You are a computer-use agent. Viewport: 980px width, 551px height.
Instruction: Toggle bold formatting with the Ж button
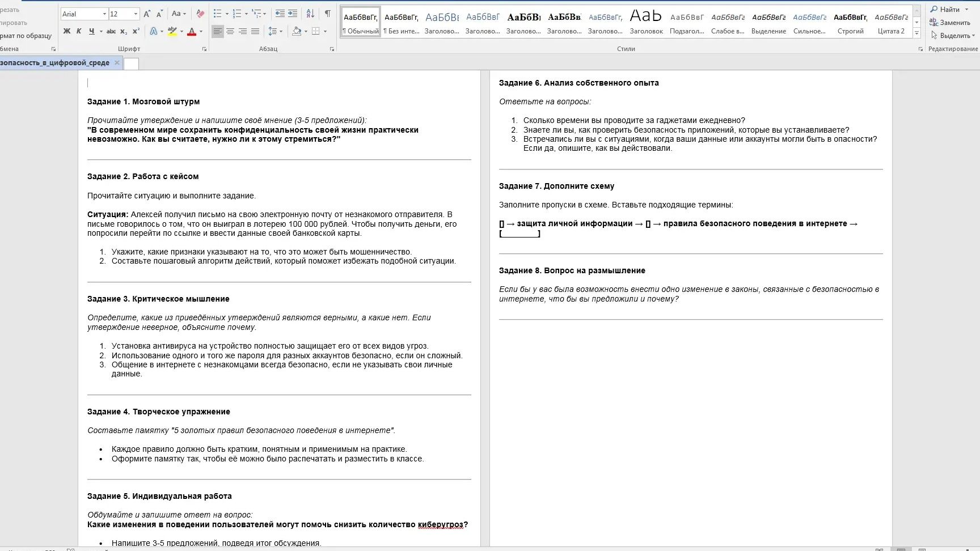tap(67, 31)
